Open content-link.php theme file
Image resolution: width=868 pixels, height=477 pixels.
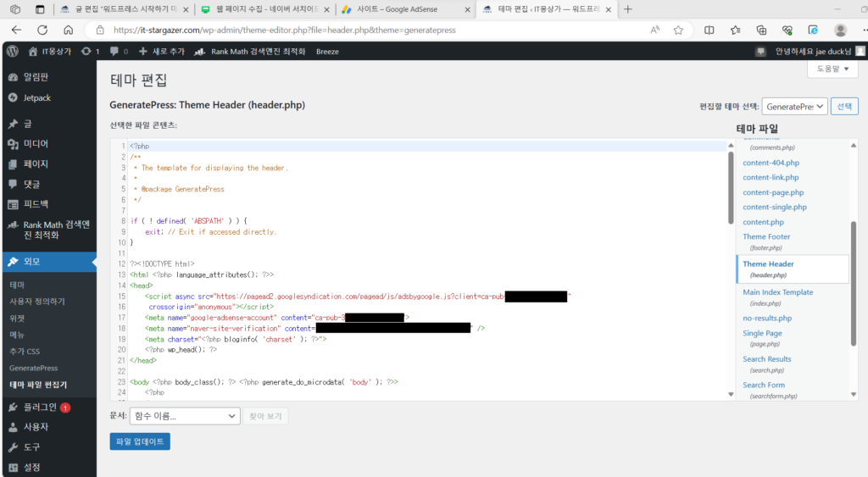pyautogui.click(x=771, y=177)
